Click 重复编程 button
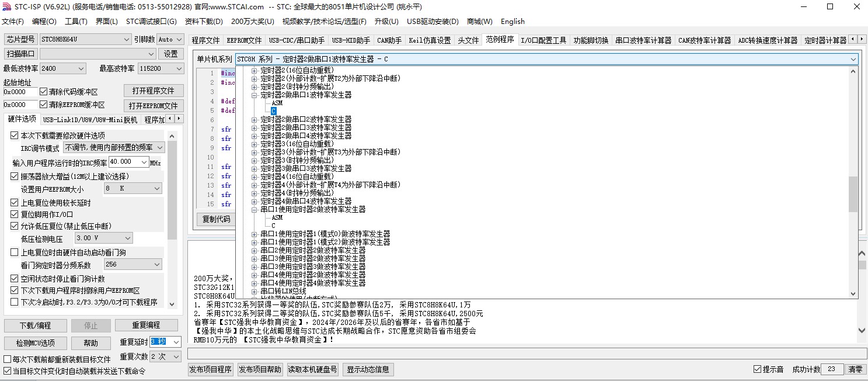The image size is (868, 381). click(x=146, y=325)
